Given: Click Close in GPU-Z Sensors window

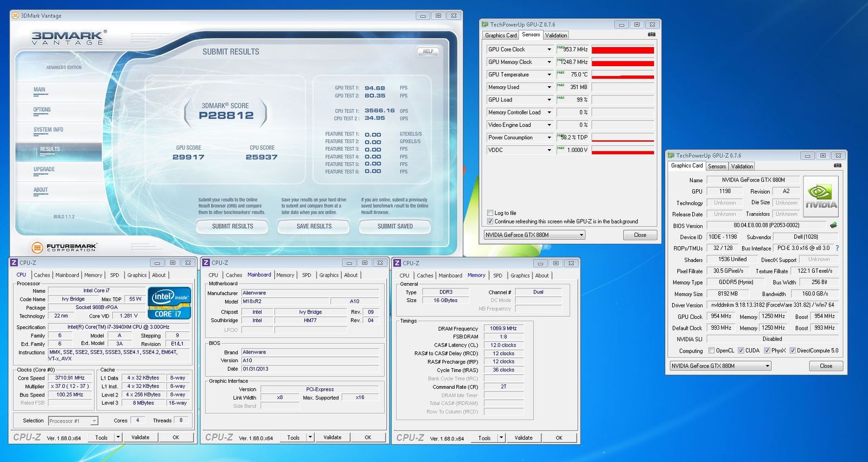Looking at the screenshot, I should click(640, 235).
